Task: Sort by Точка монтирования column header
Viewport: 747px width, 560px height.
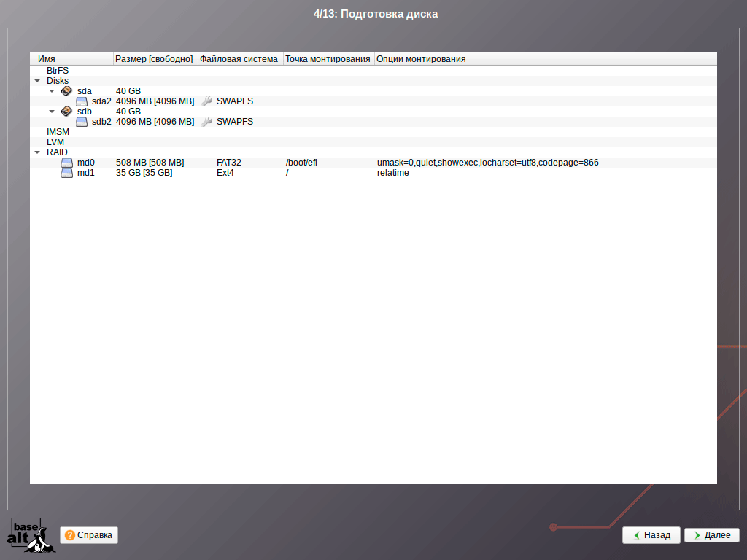Action: (x=329, y=59)
